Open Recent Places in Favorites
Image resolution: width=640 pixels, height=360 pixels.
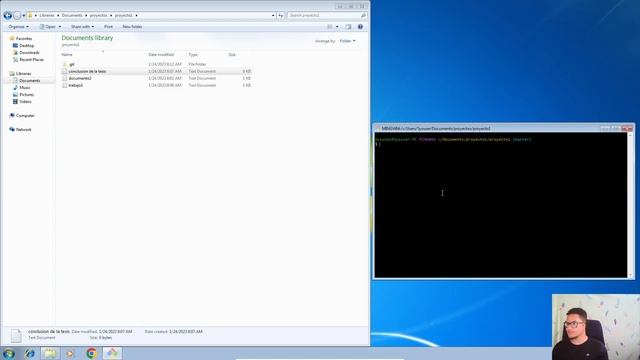point(31,60)
